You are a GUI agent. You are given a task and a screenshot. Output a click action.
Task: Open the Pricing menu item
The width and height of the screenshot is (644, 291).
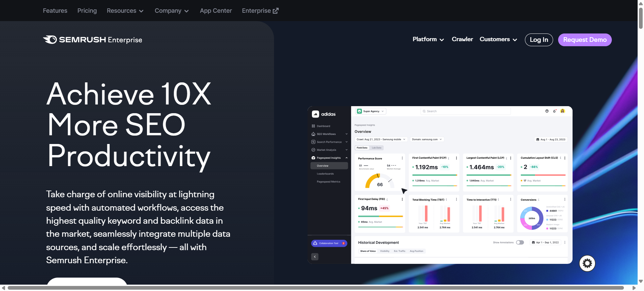[x=87, y=11]
